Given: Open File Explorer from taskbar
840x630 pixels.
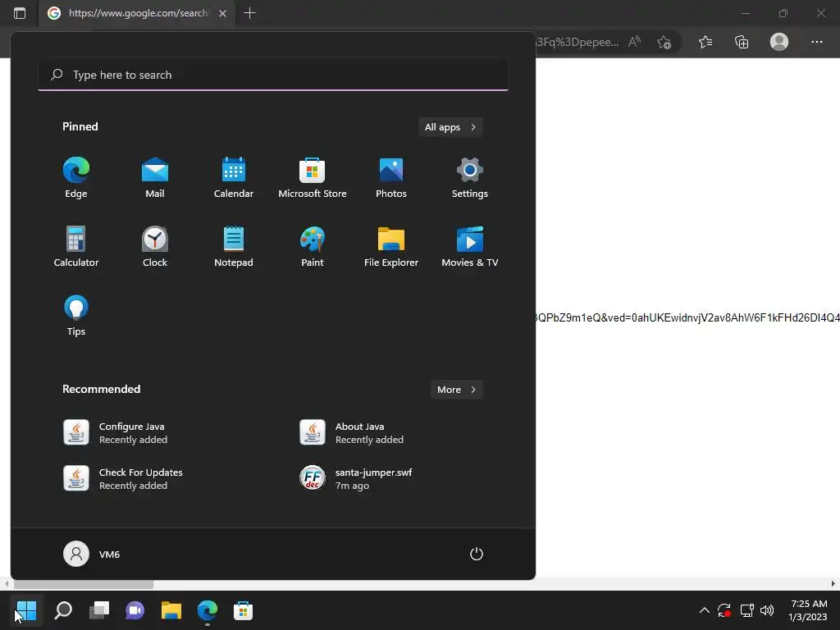Looking at the screenshot, I should pyautogui.click(x=171, y=610).
